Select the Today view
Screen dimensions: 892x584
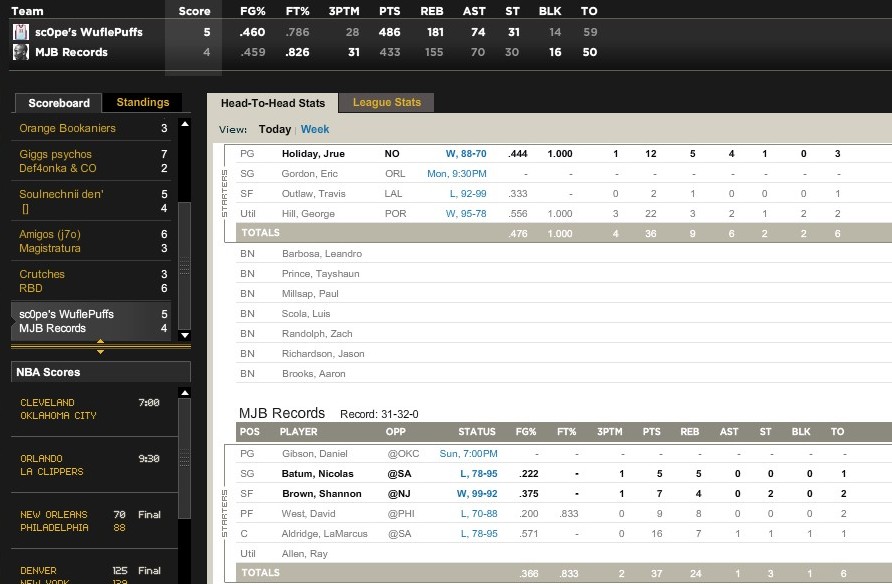click(275, 129)
